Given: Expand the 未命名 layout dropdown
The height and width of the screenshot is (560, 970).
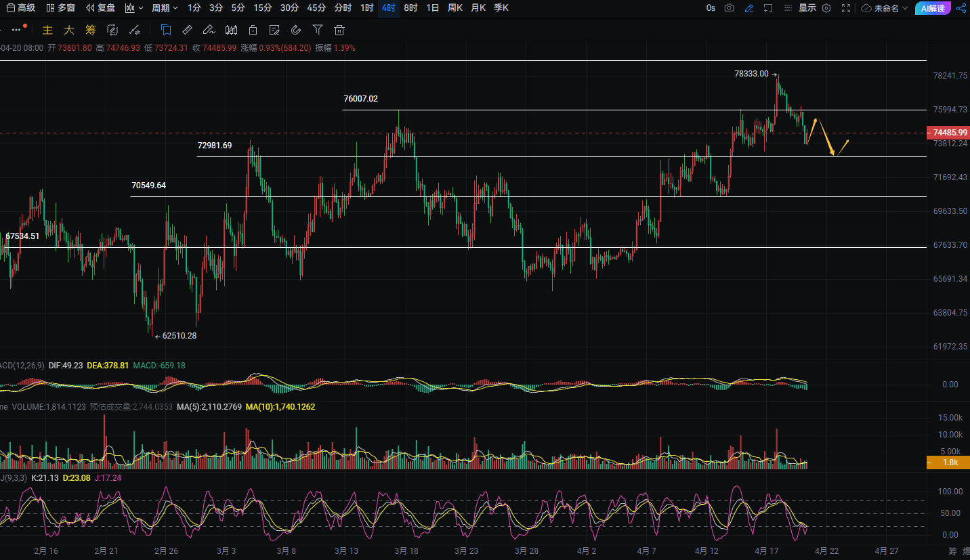Looking at the screenshot, I should click(x=885, y=8).
